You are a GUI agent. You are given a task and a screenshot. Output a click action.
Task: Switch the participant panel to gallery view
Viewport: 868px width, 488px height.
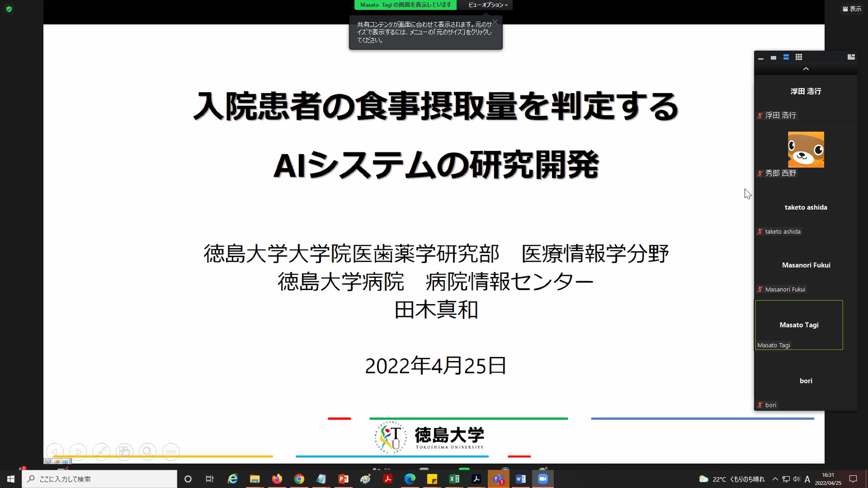798,57
